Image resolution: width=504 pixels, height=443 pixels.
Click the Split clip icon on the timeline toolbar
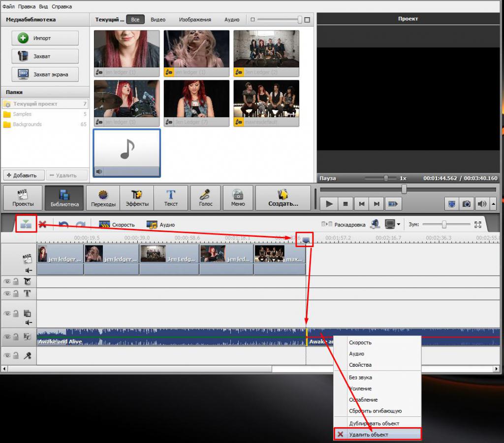tap(26, 224)
